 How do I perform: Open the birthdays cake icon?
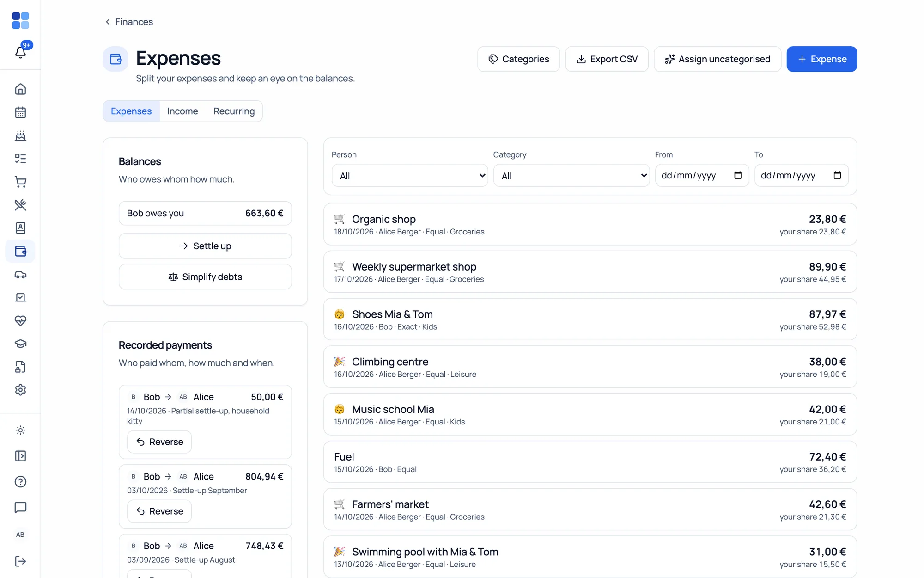point(20,135)
